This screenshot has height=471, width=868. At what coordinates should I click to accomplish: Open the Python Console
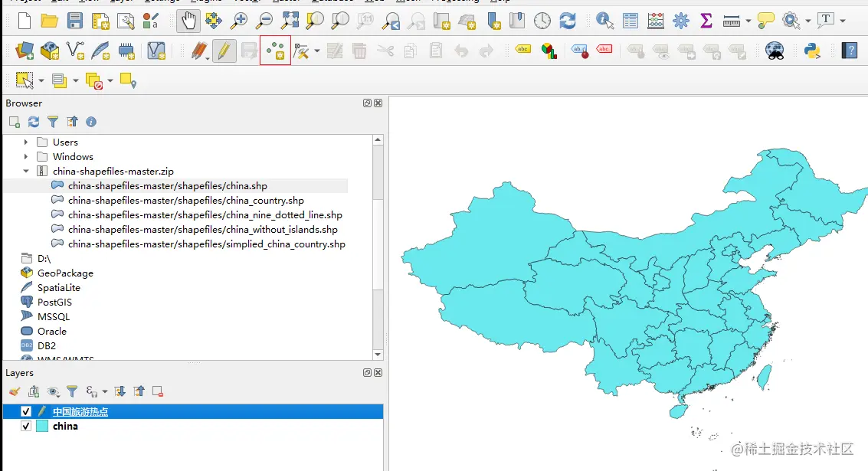pos(811,51)
